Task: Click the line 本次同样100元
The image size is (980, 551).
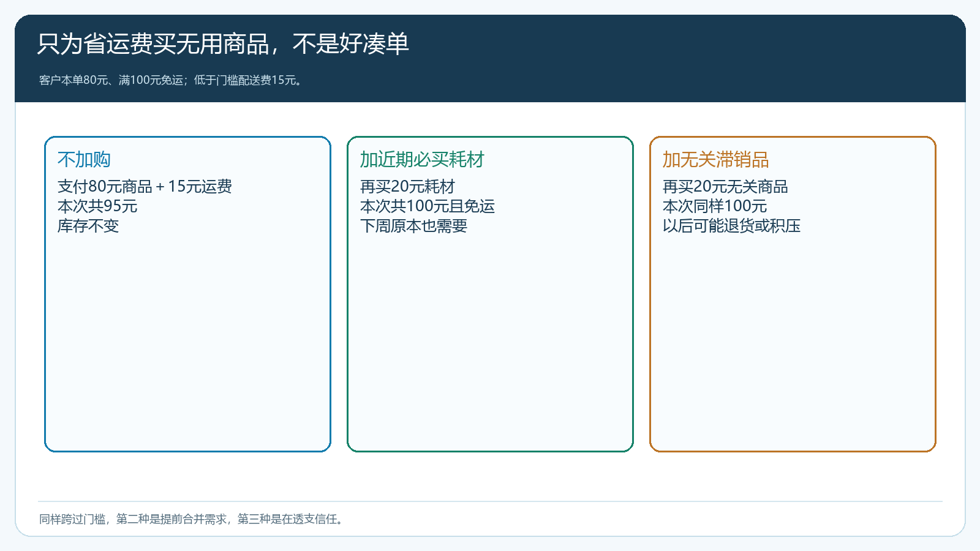Action: pos(715,206)
